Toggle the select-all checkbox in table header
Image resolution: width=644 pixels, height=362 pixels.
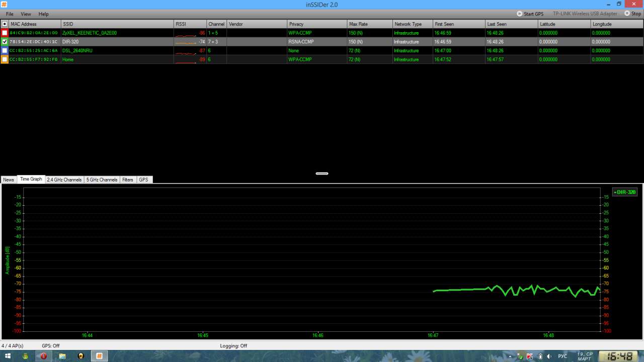coord(5,24)
